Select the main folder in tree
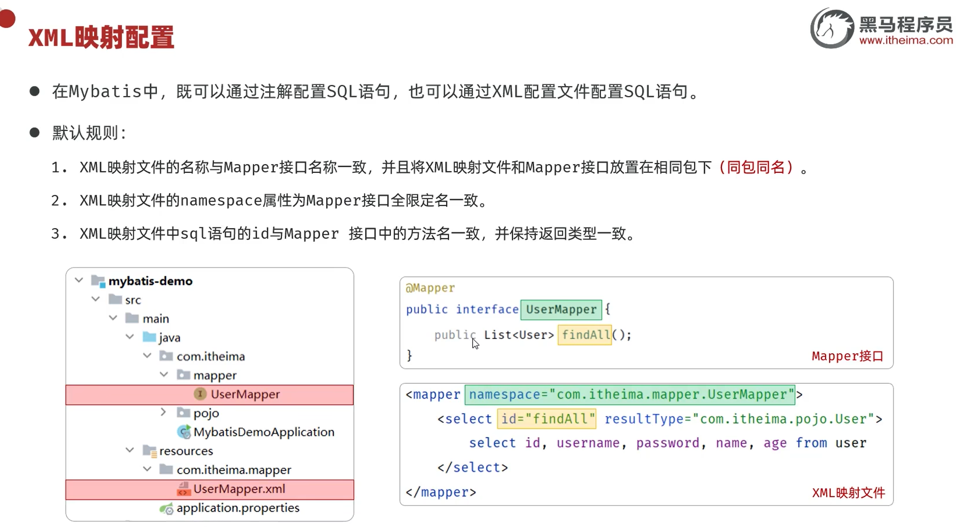Screen dimensions: 980x530 coord(155,319)
